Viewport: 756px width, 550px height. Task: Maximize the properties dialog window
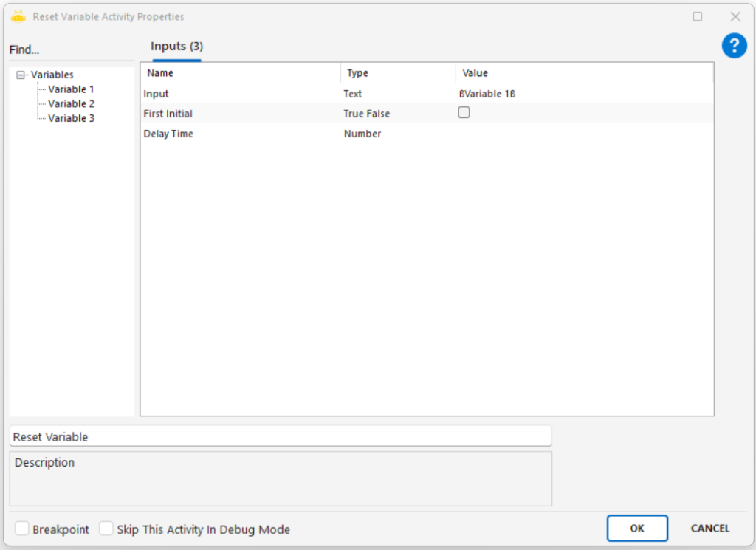point(697,16)
